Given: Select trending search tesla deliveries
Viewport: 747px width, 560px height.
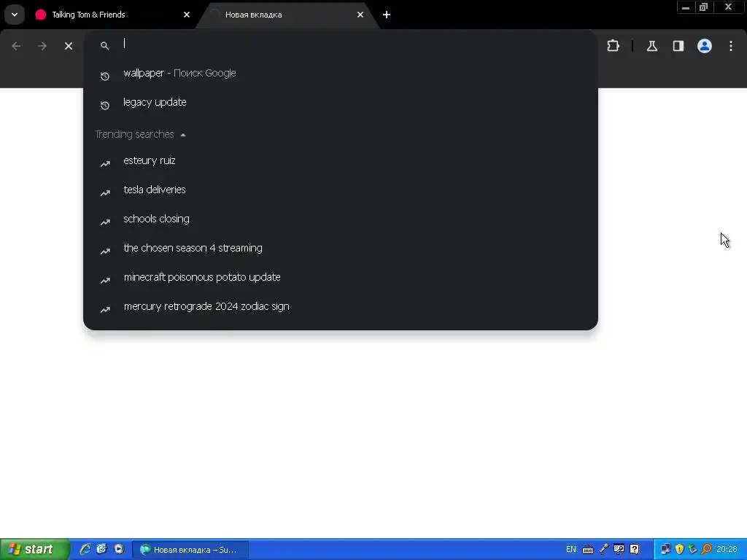Looking at the screenshot, I should (340, 190).
